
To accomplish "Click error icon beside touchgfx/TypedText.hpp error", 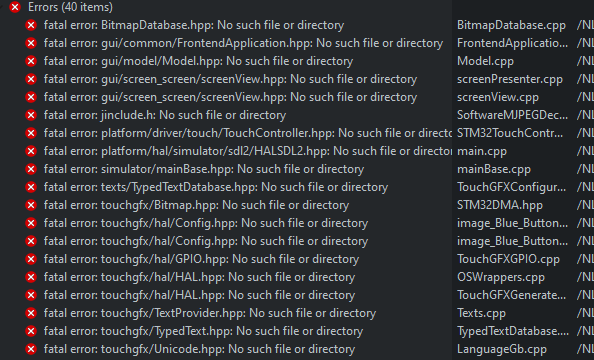I will click(x=31, y=331).
